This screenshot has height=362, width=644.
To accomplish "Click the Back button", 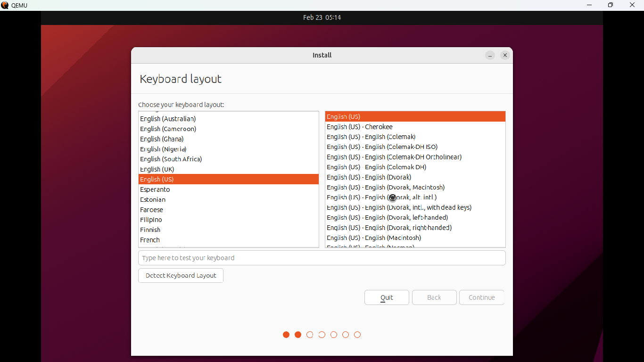I will pos(434,297).
